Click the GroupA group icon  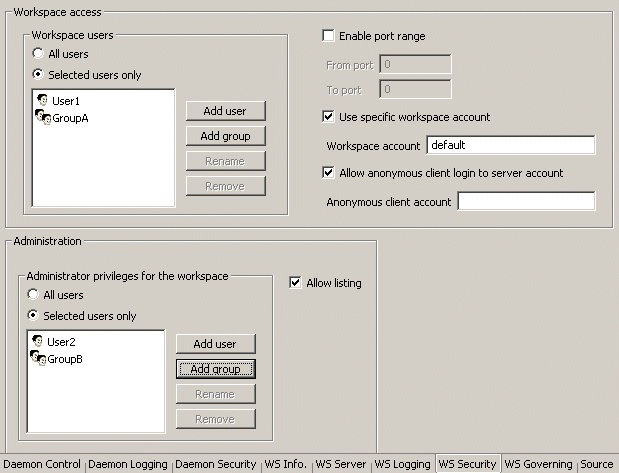coord(43,117)
